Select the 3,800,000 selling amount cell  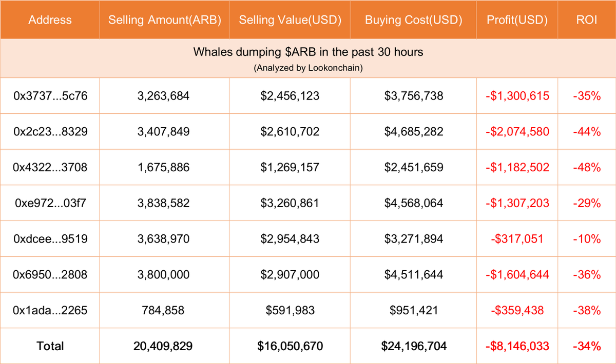click(x=164, y=274)
